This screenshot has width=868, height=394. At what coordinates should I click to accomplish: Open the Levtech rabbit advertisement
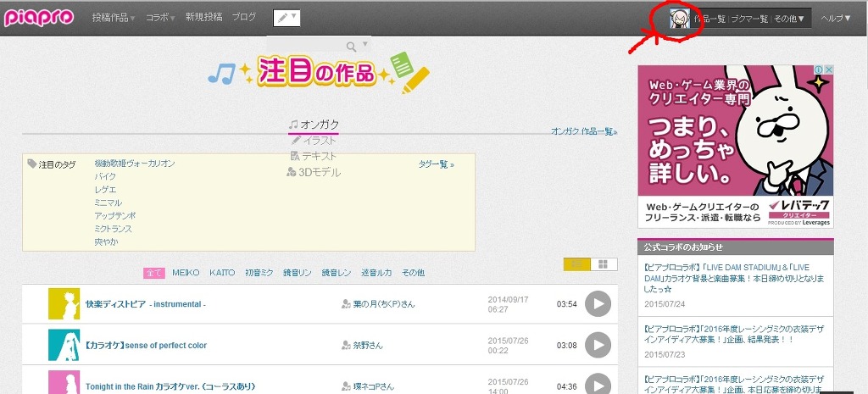735,146
